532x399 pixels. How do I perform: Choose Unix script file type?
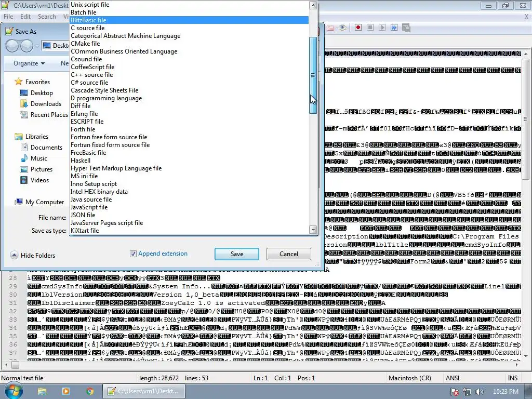click(189, 4)
